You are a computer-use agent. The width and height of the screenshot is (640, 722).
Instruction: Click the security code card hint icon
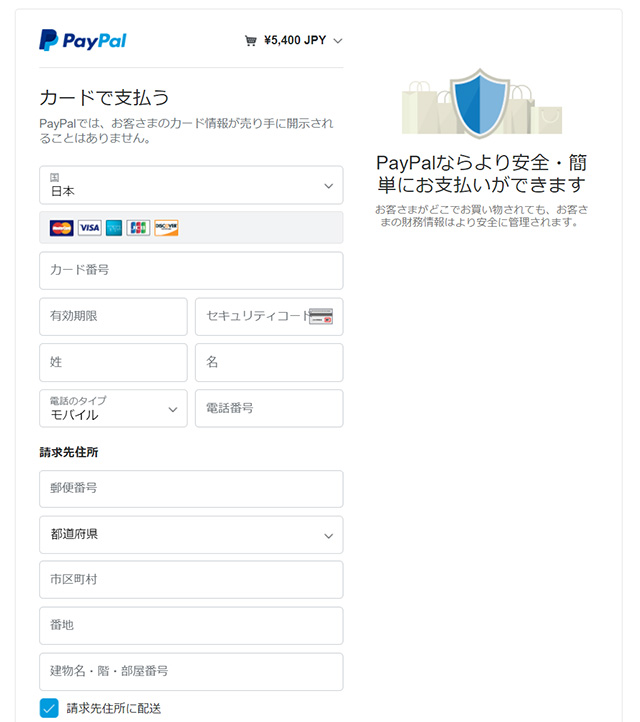click(x=321, y=316)
